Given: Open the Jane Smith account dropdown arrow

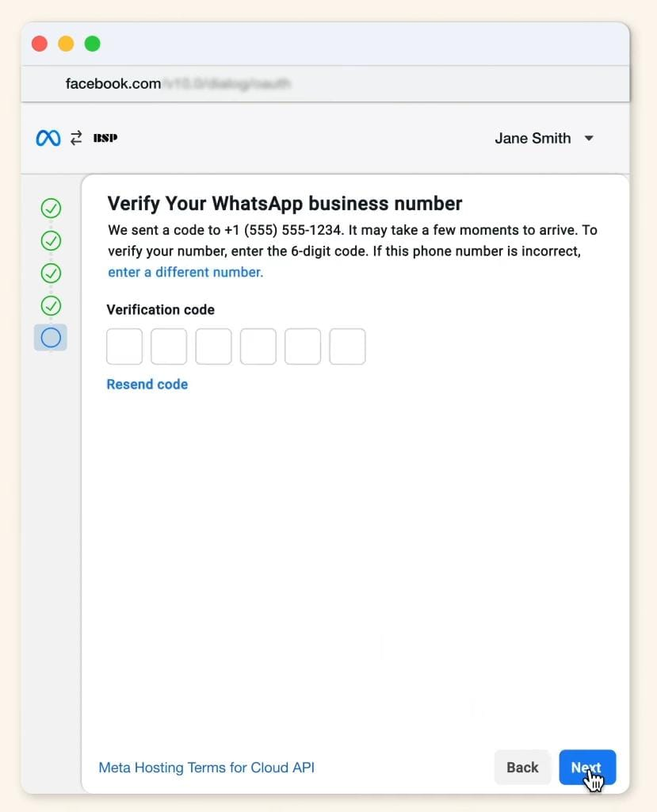Looking at the screenshot, I should pyautogui.click(x=589, y=138).
